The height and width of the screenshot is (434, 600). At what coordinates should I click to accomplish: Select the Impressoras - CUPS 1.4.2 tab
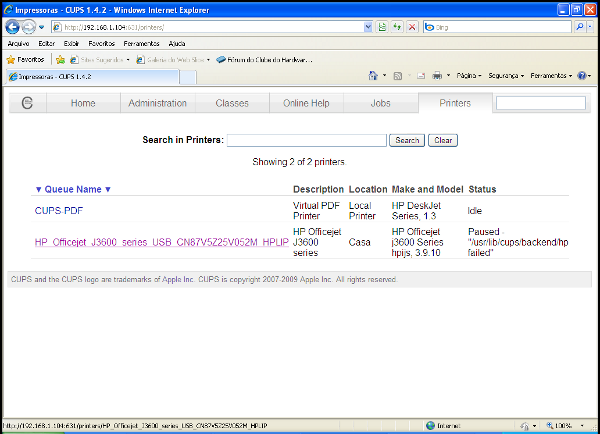(x=92, y=77)
